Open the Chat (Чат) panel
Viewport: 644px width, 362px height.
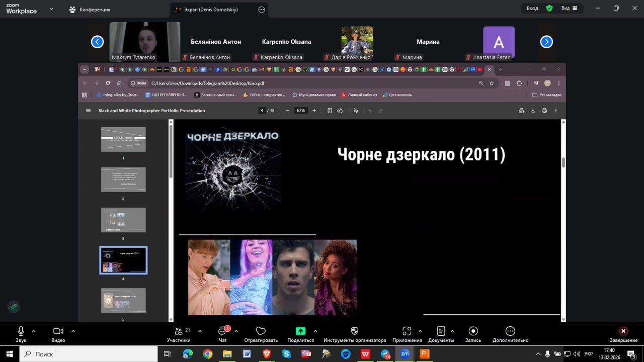(222, 331)
